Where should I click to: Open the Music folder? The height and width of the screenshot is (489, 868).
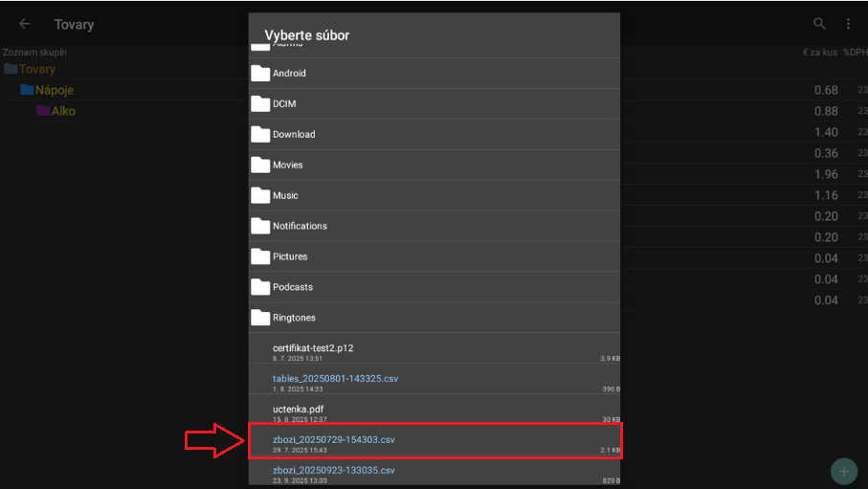click(x=285, y=196)
